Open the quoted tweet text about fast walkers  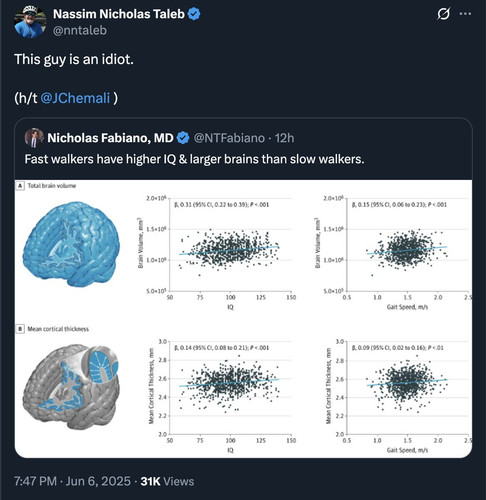[194, 159]
